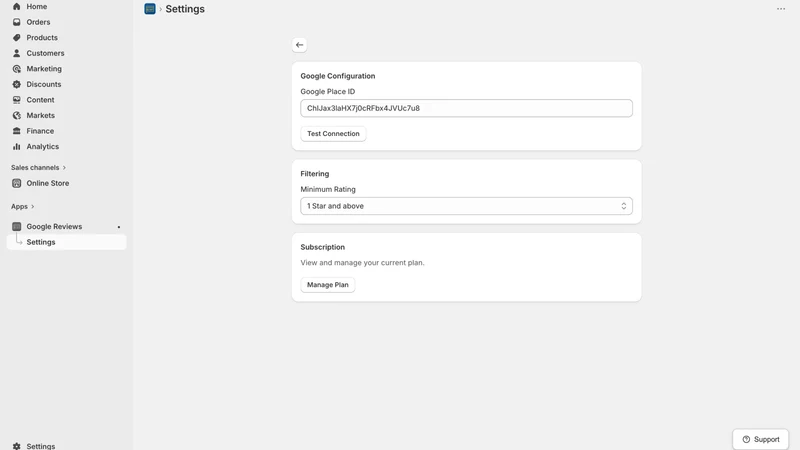Screen dimensions: 800x450
Task: Click the Google Place ID label
Action: coord(328,92)
